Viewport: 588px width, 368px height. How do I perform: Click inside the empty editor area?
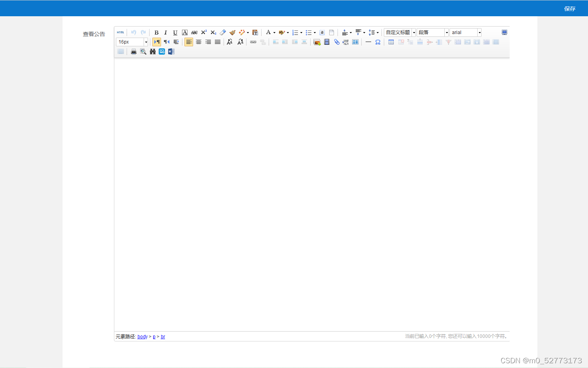pos(312,194)
